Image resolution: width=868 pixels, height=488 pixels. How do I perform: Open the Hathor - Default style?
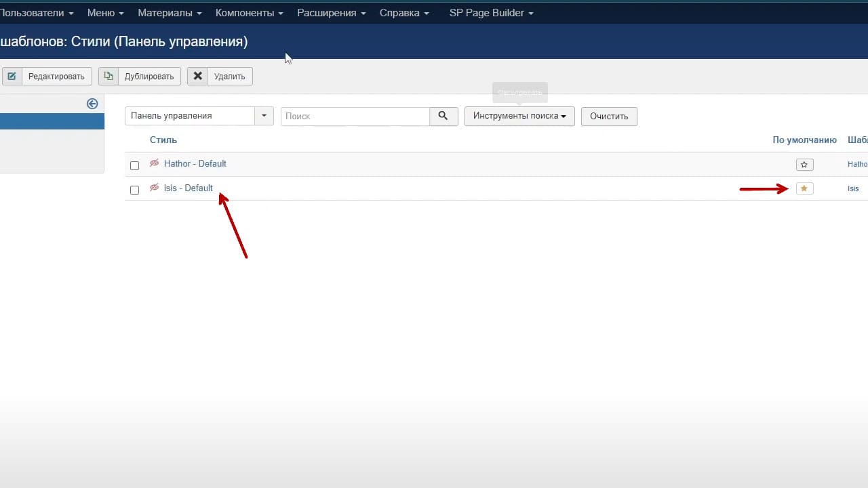point(195,163)
